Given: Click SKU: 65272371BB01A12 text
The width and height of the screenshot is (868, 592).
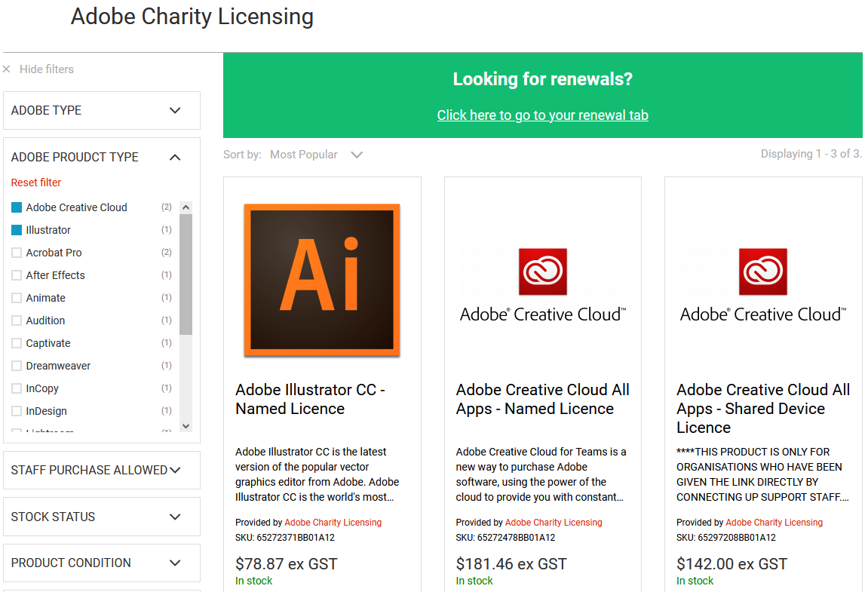Looking at the screenshot, I should [x=284, y=537].
